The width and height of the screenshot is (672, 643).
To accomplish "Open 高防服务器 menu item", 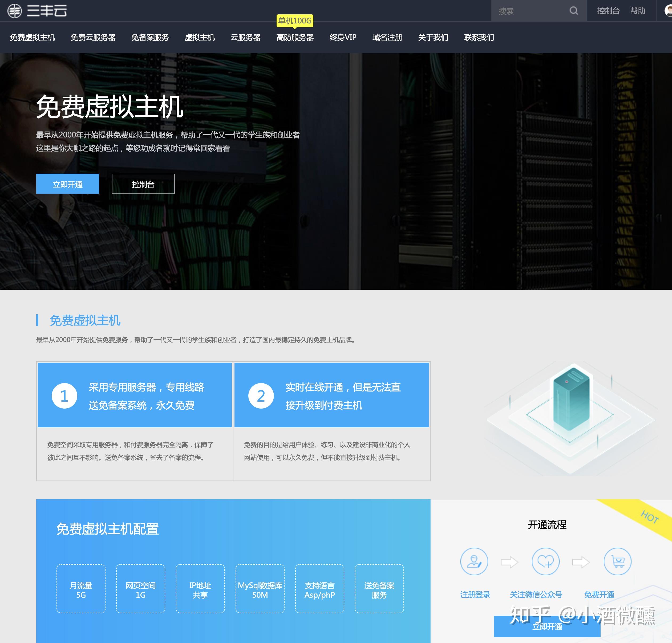I will 295,37.
